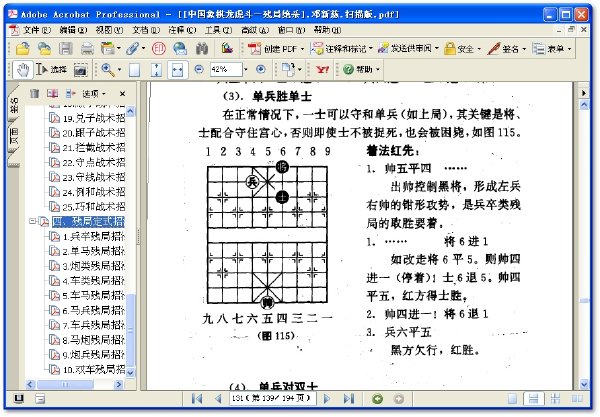Screen dimensions: 600x417
Task: Click the Open file folder icon
Action: point(23,49)
